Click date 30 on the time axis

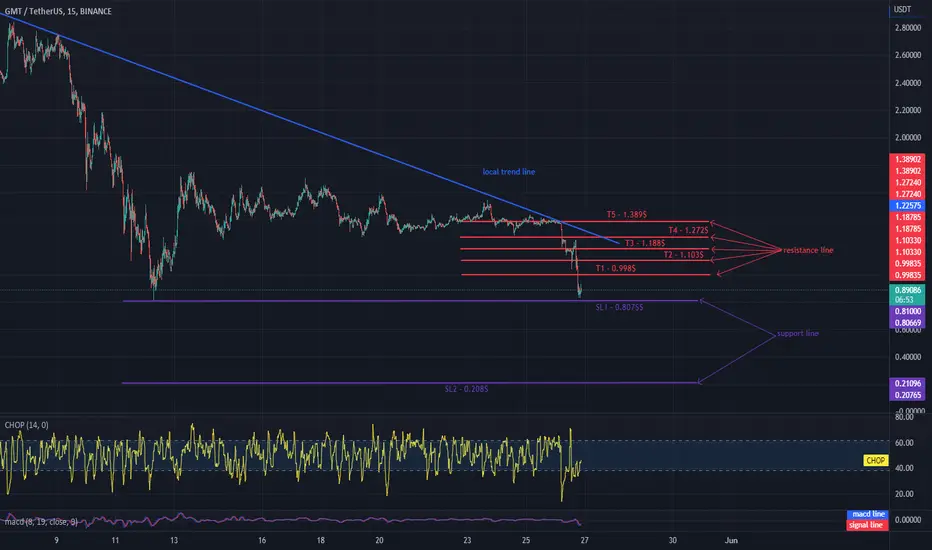[x=672, y=540]
